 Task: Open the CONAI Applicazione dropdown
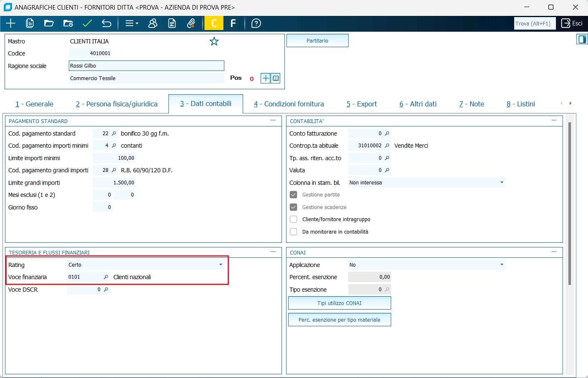click(502, 265)
